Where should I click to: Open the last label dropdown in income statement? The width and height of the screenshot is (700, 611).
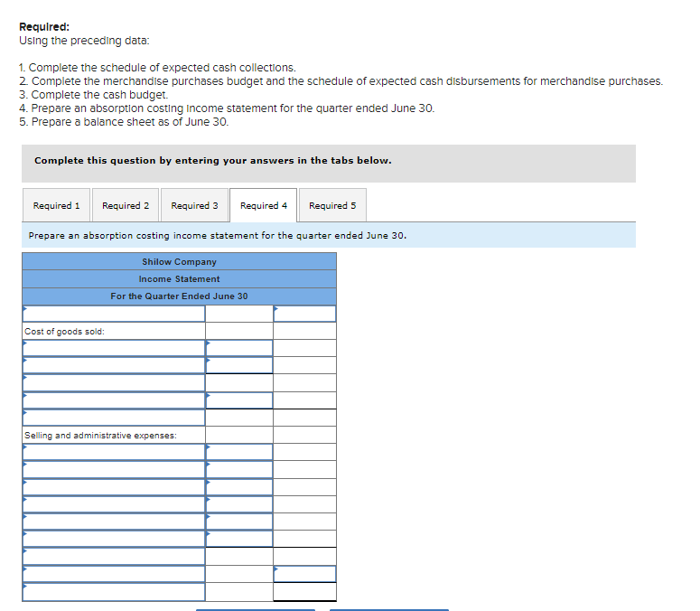coord(114,592)
